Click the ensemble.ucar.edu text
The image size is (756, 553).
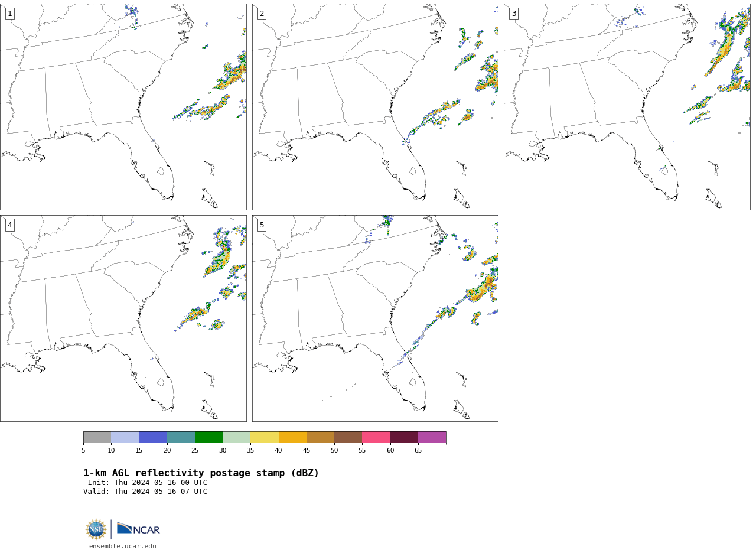pos(123,547)
